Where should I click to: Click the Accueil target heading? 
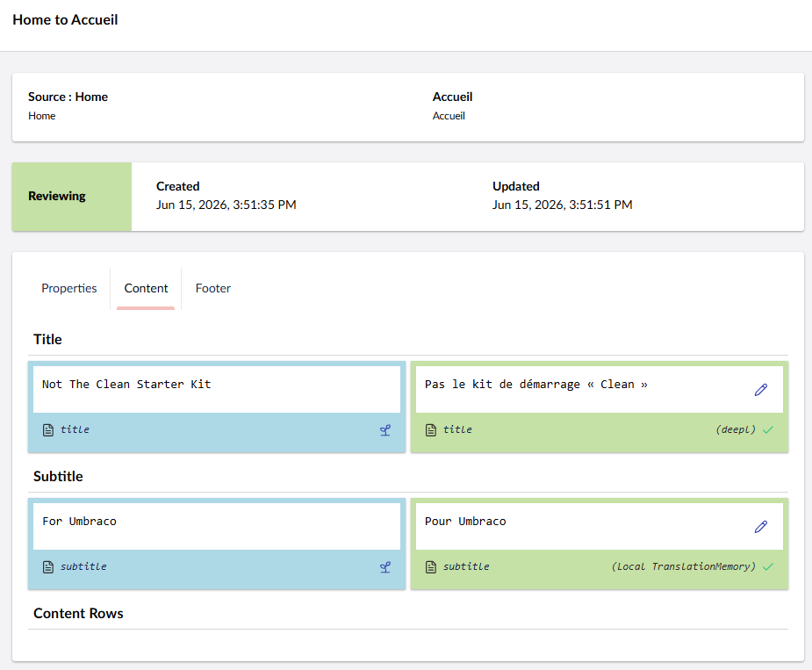pyautogui.click(x=452, y=97)
